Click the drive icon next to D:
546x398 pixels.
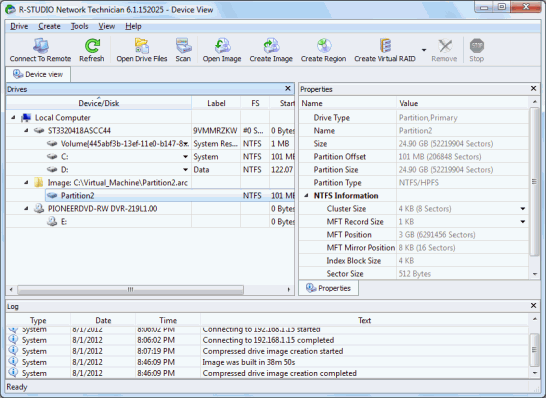(52, 170)
